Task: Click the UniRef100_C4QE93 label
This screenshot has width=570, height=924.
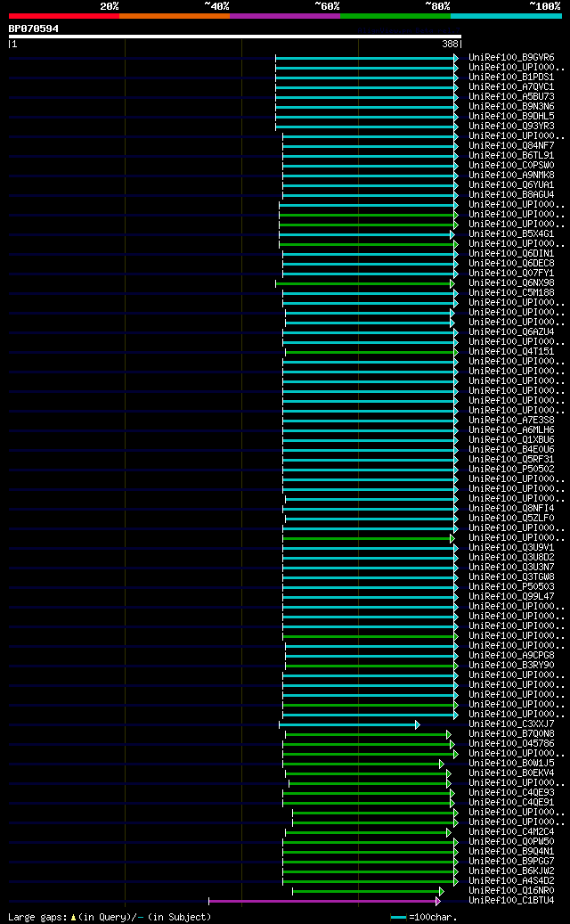Action: [x=511, y=793]
